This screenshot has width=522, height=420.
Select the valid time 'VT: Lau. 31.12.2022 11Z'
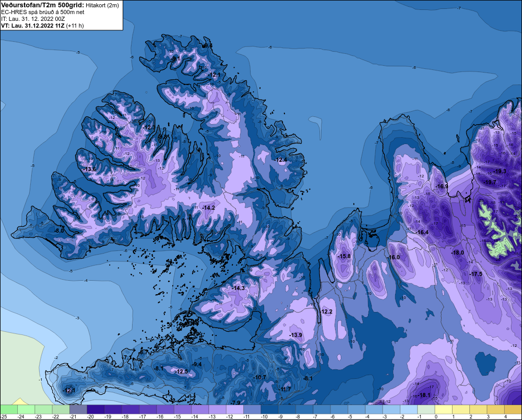point(32,26)
